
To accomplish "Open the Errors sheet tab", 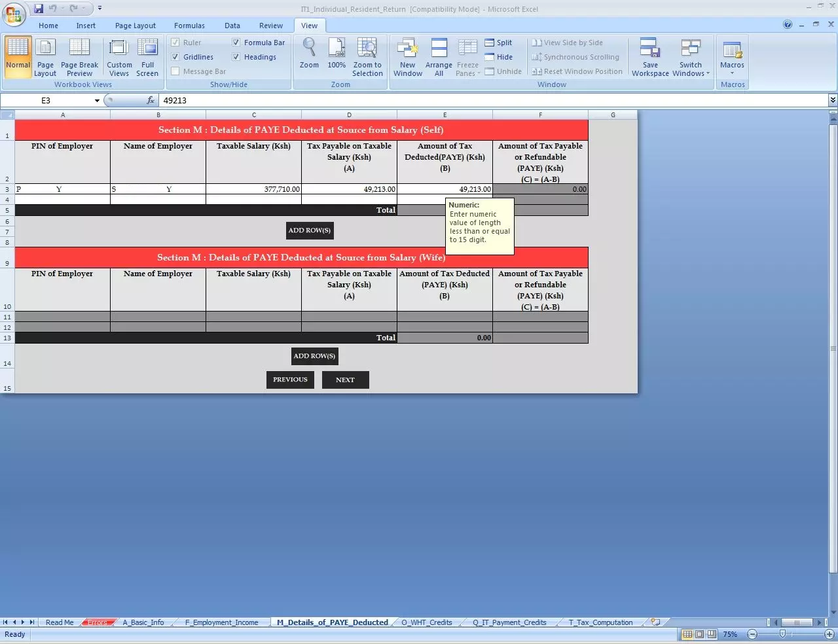I will pyautogui.click(x=98, y=622).
